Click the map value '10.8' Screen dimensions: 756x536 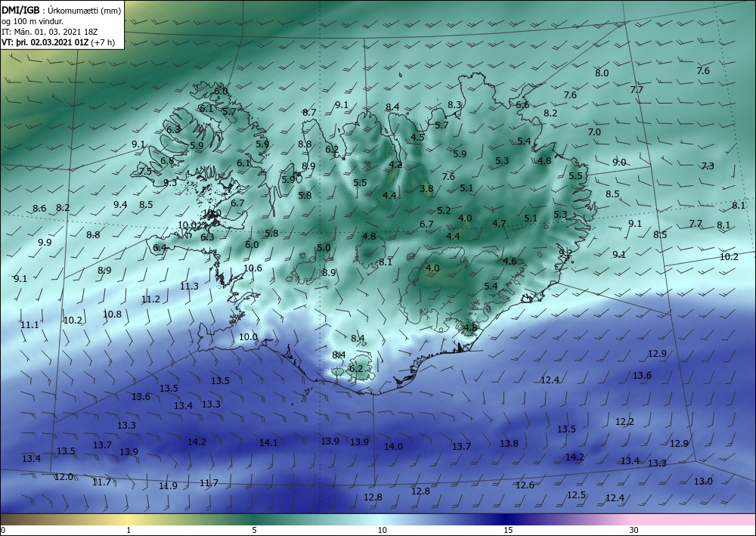(112, 314)
